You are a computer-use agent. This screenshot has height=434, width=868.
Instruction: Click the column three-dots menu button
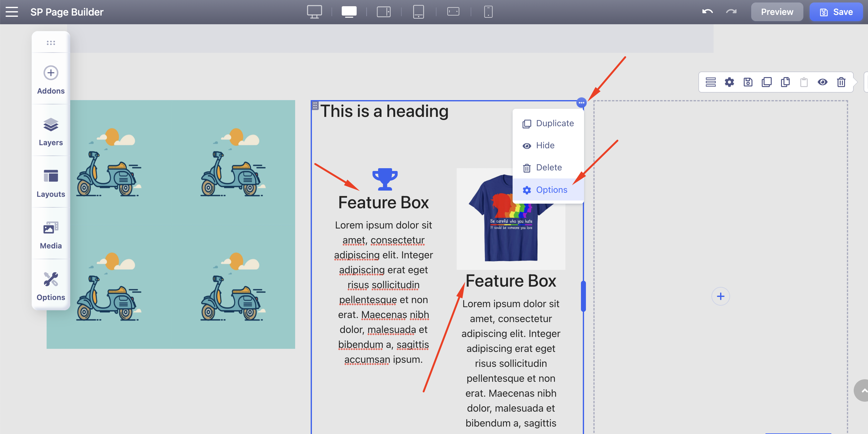pos(581,103)
